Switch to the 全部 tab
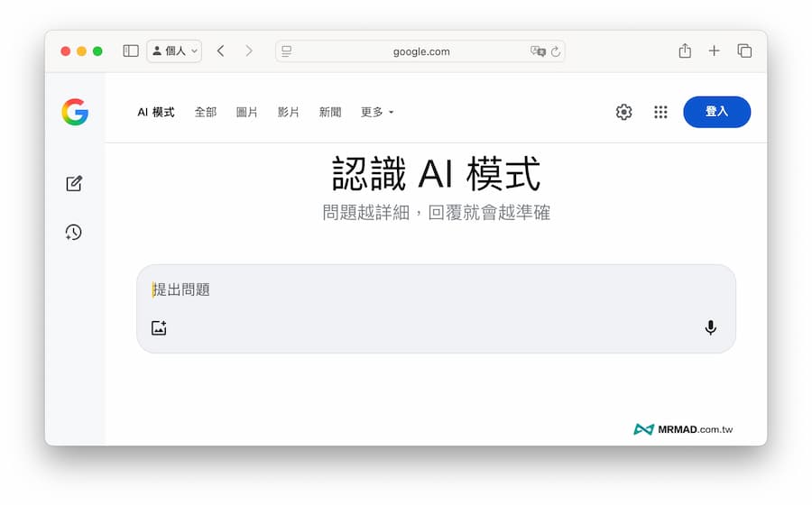This screenshot has height=505, width=812. point(206,112)
